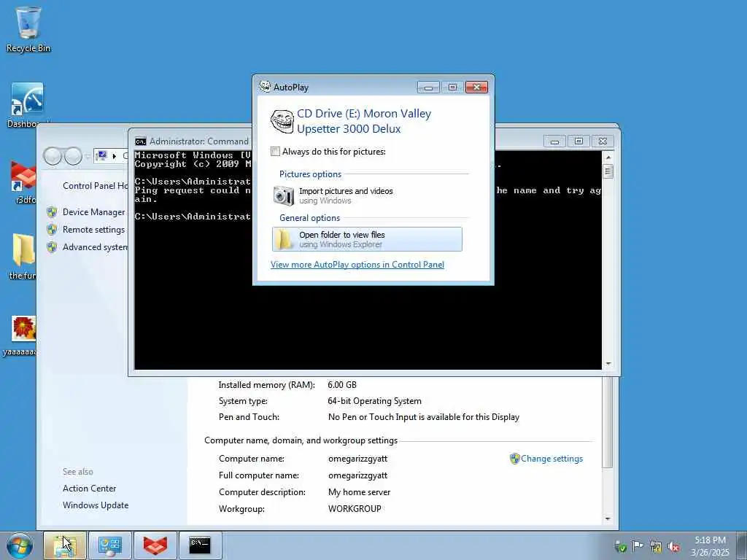747x560 pixels.
Task: Click the muted volume tray icon
Action: tap(673, 547)
